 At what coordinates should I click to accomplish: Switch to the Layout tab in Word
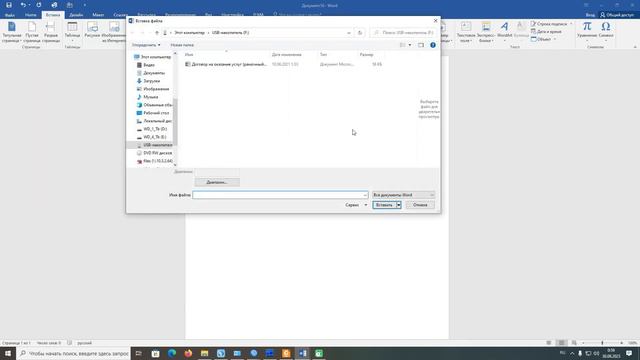[x=98, y=15]
